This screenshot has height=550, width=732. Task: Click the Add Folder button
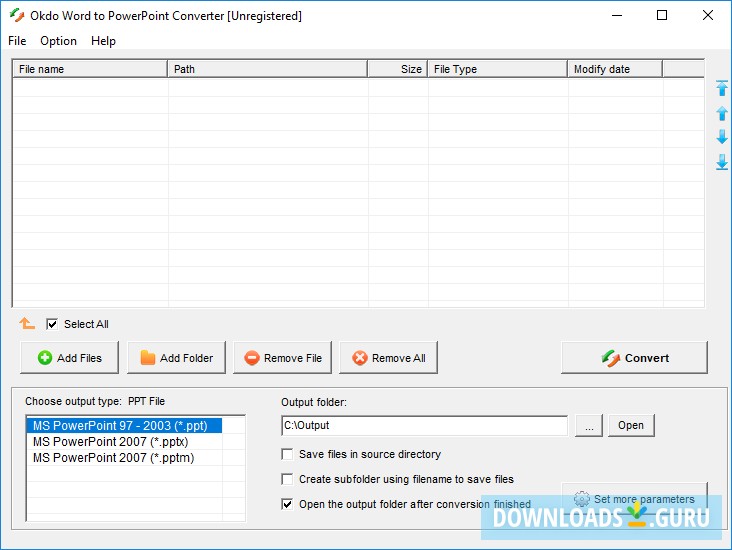(176, 358)
